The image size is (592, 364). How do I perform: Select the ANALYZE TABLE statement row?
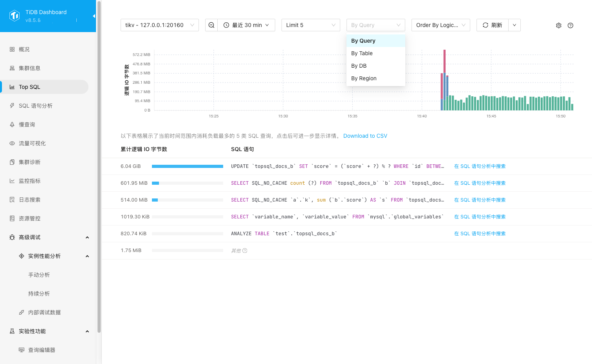(284, 234)
